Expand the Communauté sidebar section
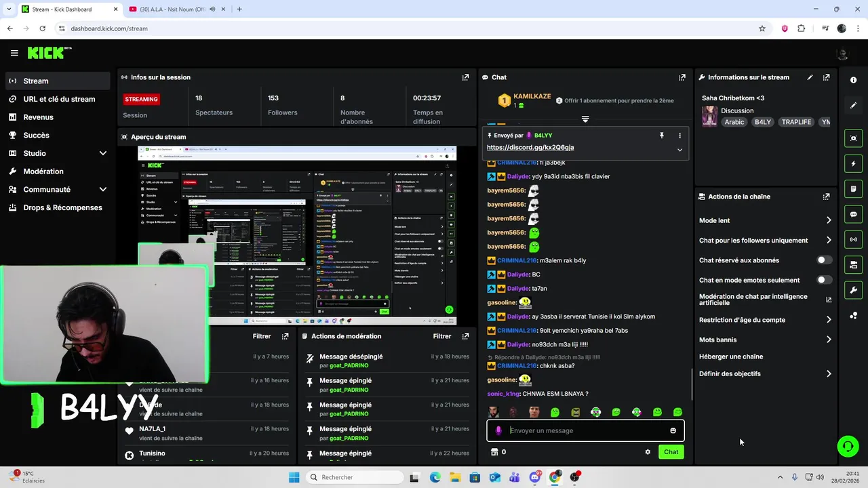Image resolution: width=868 pixels, height=488 pixels. coord(103,190)
